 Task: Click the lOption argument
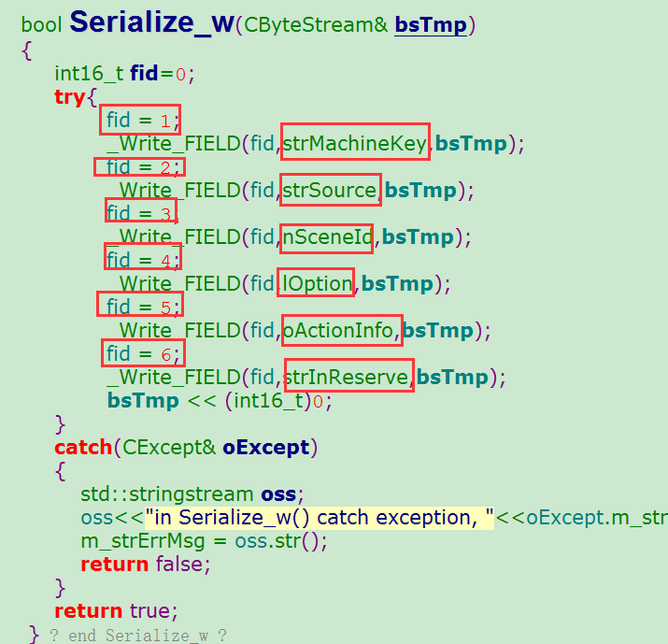pyautogui.click(x=317, y=284)
